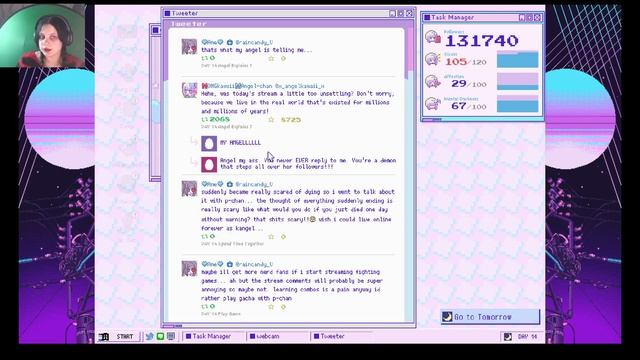
Task: Click the lock icon on 'fighting games' tweet
Action: coord(230,264)
